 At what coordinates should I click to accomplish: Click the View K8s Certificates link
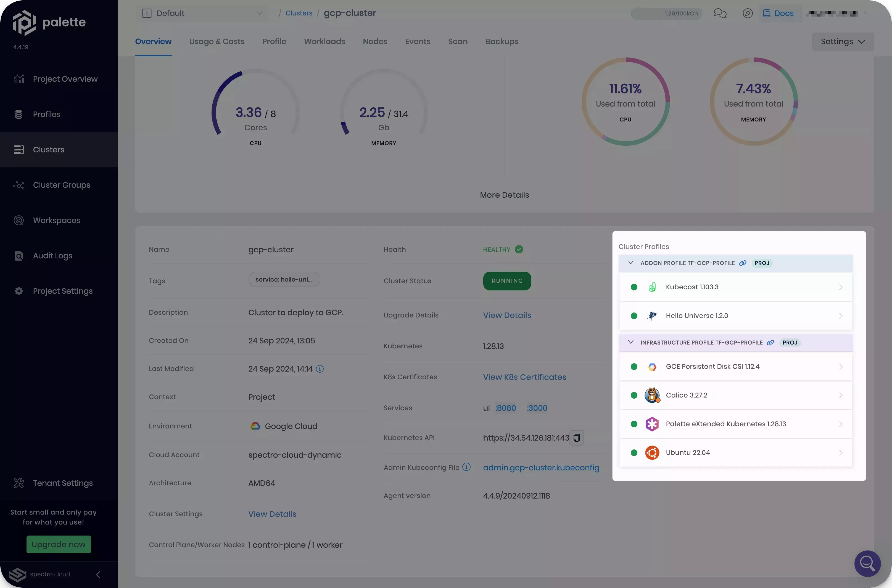point(524,377)
